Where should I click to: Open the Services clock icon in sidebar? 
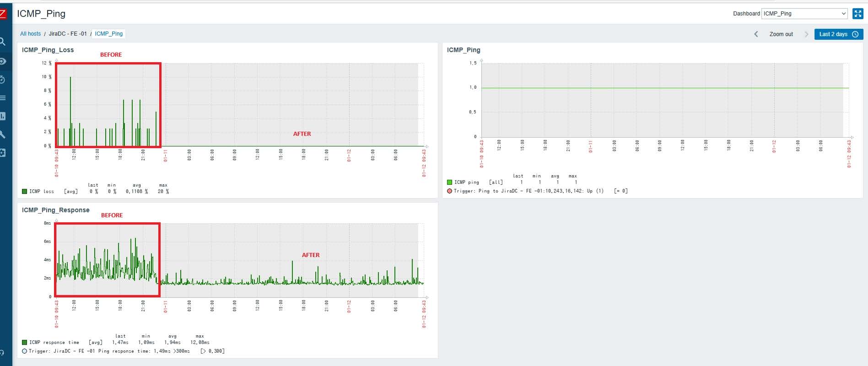pos(3,80)
